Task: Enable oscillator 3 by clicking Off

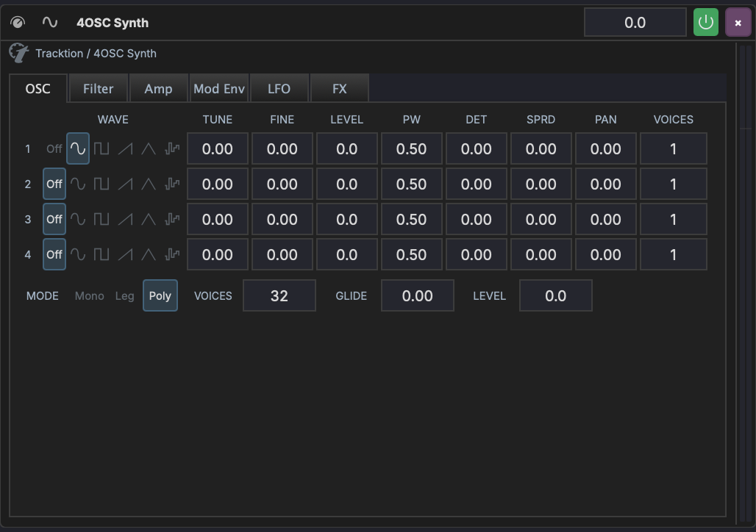Action: 54,219
